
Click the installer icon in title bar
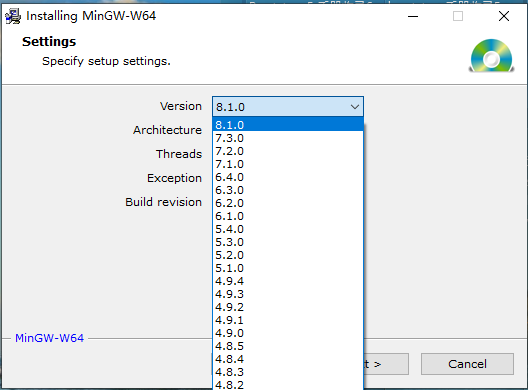click(13, 16)
